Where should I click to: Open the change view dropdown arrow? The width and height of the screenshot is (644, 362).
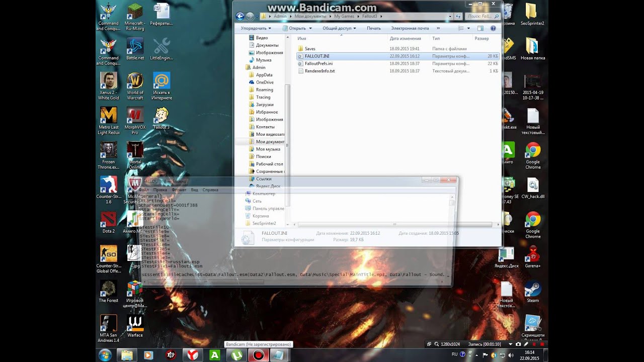[468, 28]
